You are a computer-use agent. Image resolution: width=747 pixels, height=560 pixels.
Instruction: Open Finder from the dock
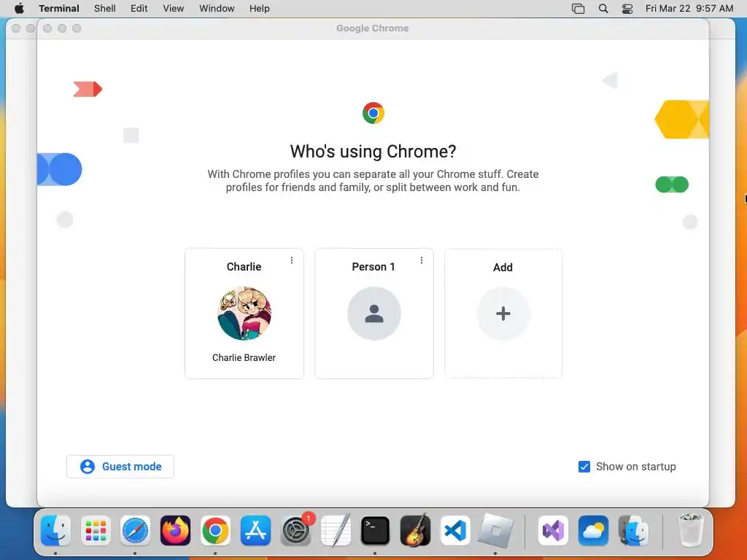[x=55, y=531]
